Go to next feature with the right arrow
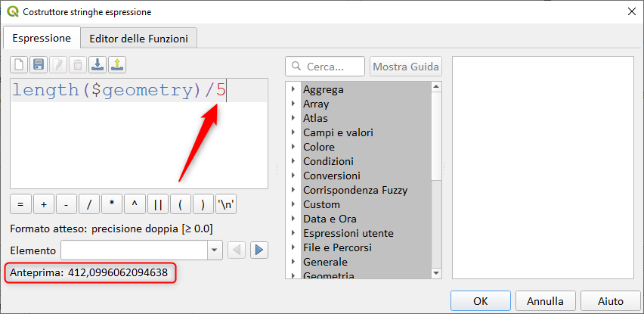This screenshot has width=644, height=314. pyautogui.click(x=259, y=250)
